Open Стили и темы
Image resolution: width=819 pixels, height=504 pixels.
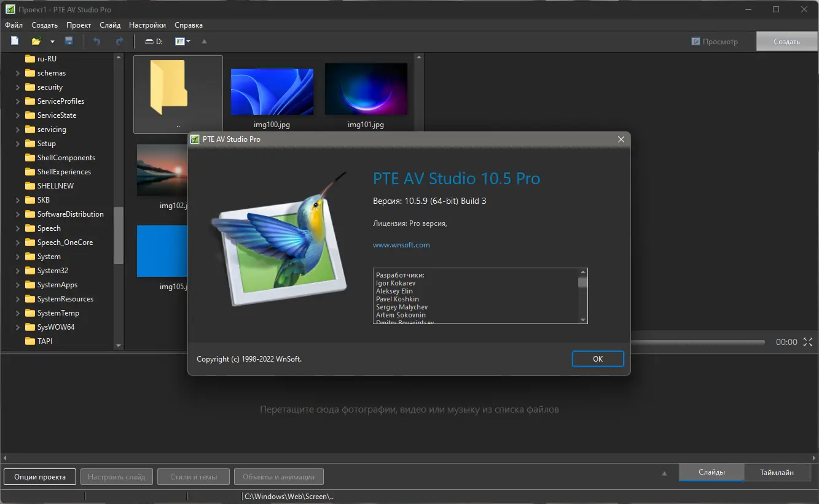pyautogui.click(x=194, y=476)
